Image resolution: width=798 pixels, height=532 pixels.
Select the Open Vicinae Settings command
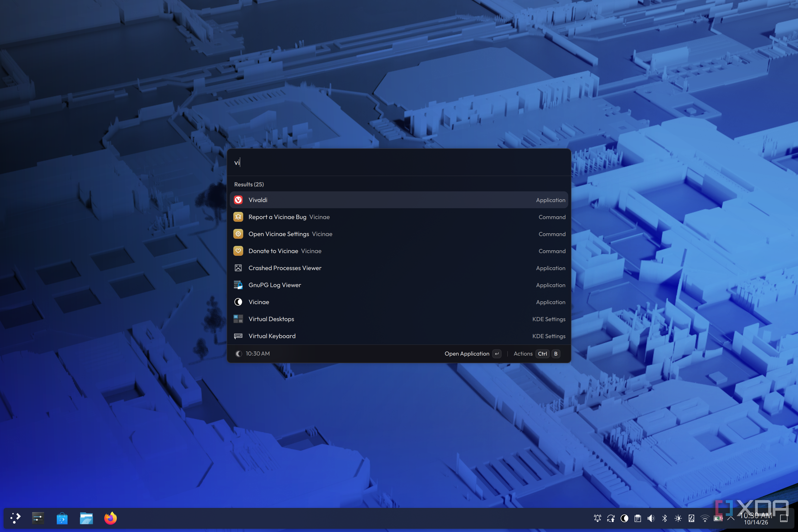[399, 234]
